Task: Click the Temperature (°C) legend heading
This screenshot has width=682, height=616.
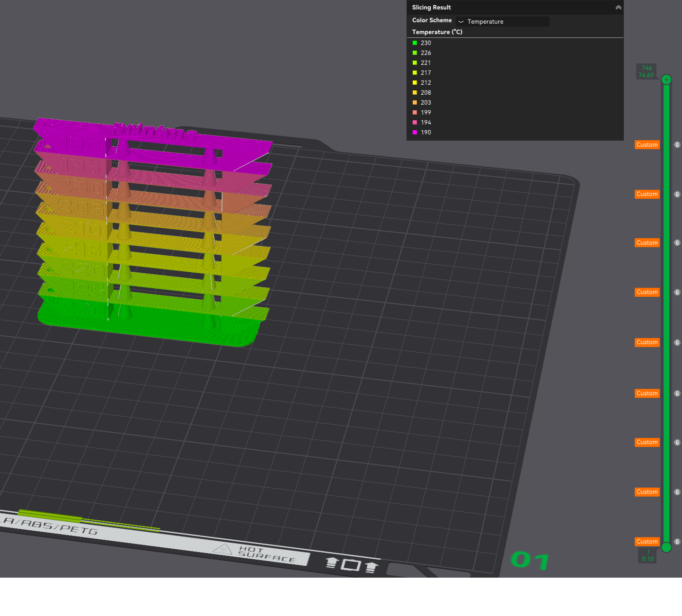Action: tap(437, 32)
